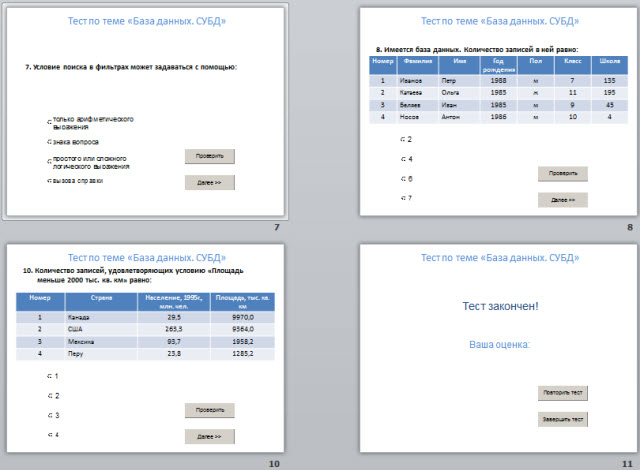
Task: Select answer '4' on question 10
Action: 50,435
